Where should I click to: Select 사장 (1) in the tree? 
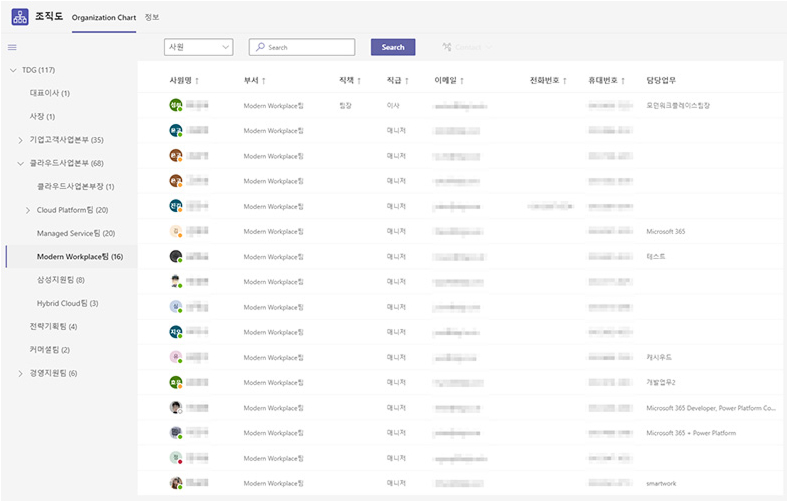pyautogui.click(x=42, y=116)
